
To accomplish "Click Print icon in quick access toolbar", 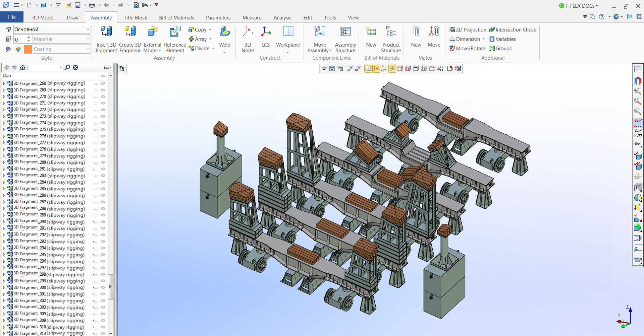I will [92, 5].
